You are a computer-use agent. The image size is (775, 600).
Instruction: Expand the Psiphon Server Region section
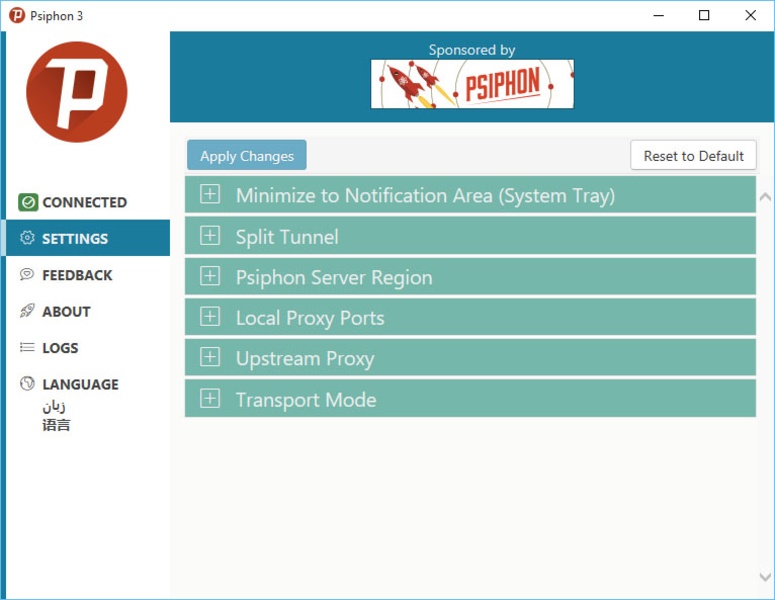click(x=210, y=277)
